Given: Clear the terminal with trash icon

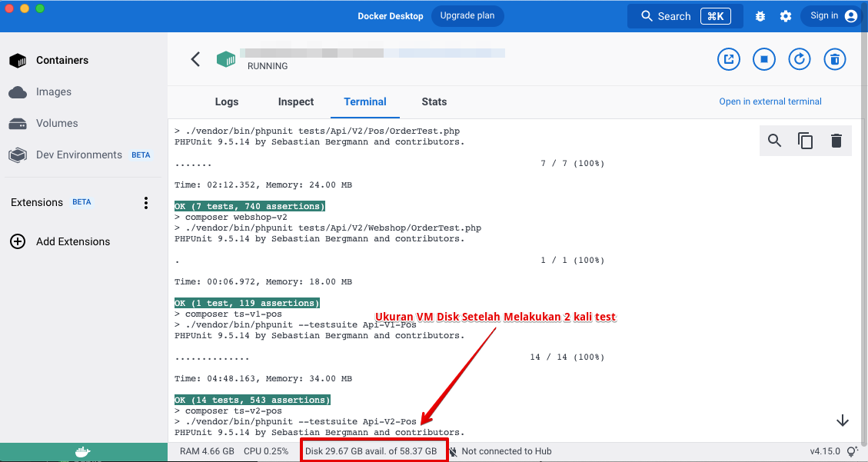Looking at the screenshot, I should pos(836,141).
